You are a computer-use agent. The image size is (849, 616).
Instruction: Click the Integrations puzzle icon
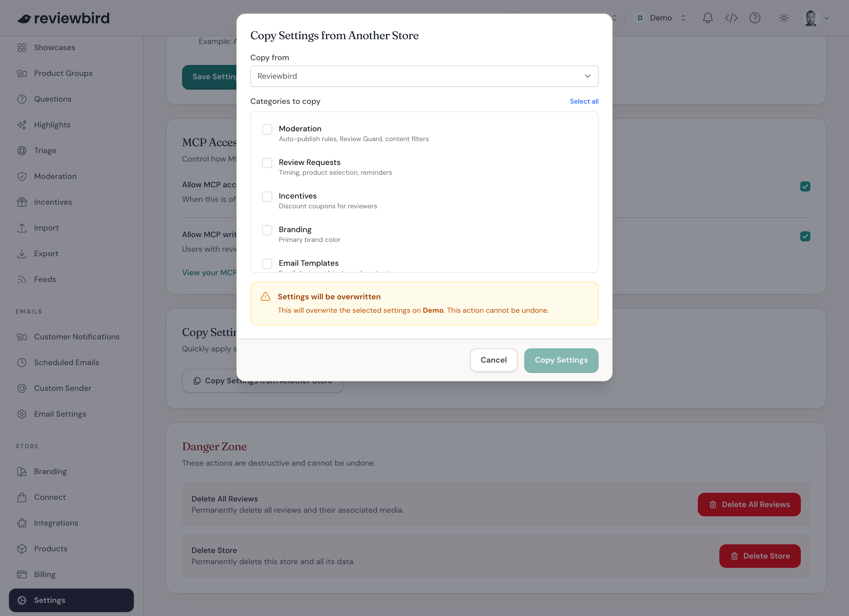22,523
